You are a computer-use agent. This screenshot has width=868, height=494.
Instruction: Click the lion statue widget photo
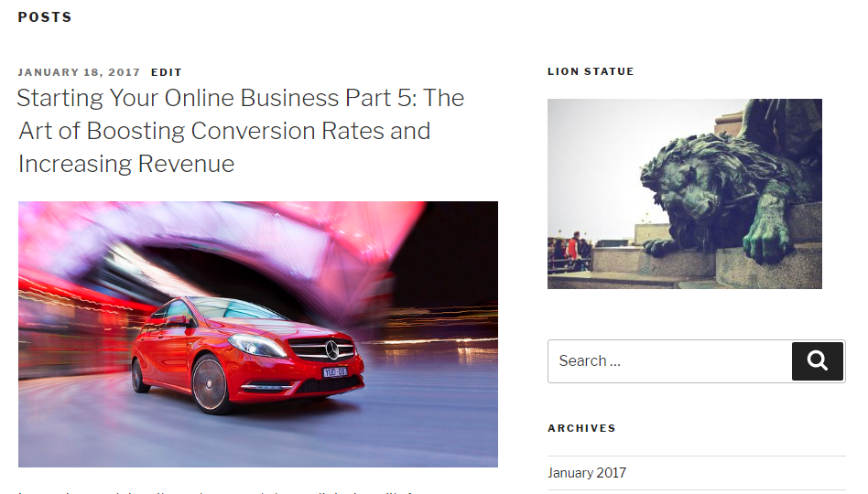685,194
